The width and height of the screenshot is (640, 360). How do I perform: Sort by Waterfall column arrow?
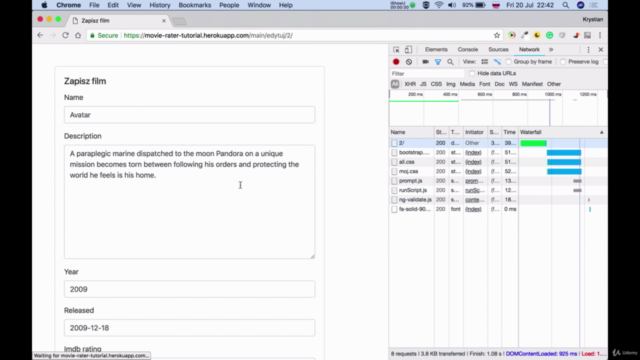click(601, 132)
